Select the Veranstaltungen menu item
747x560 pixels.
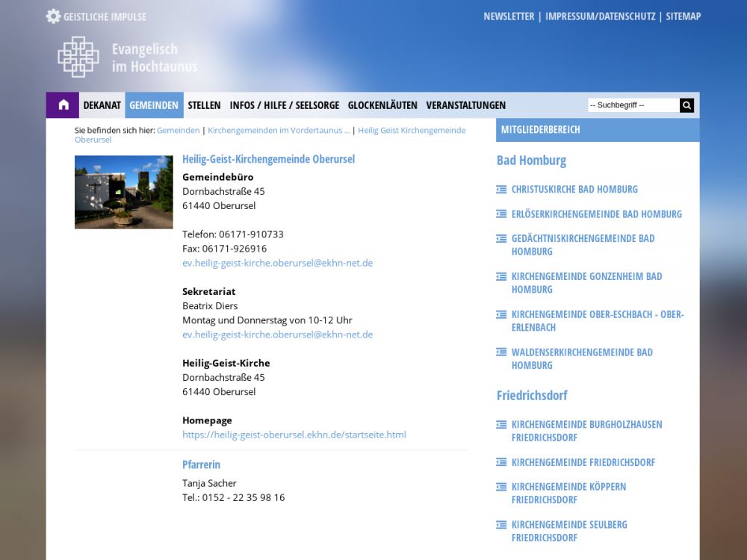click(466, 105)
